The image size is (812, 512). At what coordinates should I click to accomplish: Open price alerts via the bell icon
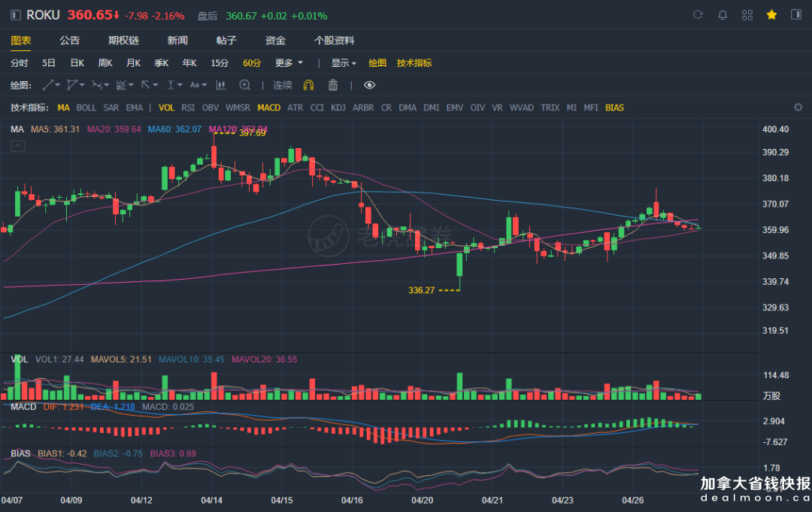point(723,15)
